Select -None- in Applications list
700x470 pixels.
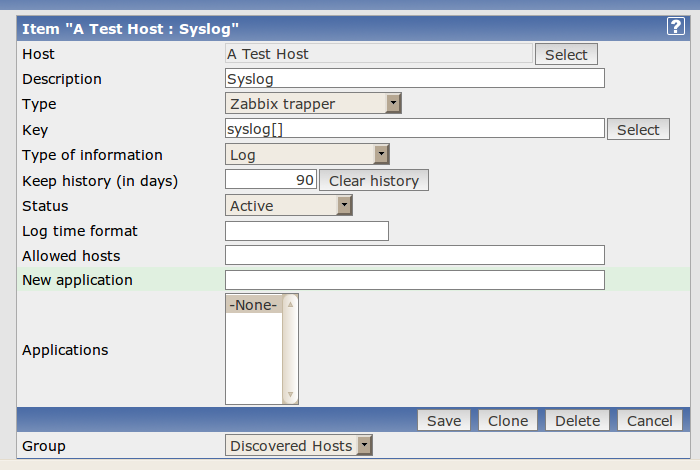(253, 305)
